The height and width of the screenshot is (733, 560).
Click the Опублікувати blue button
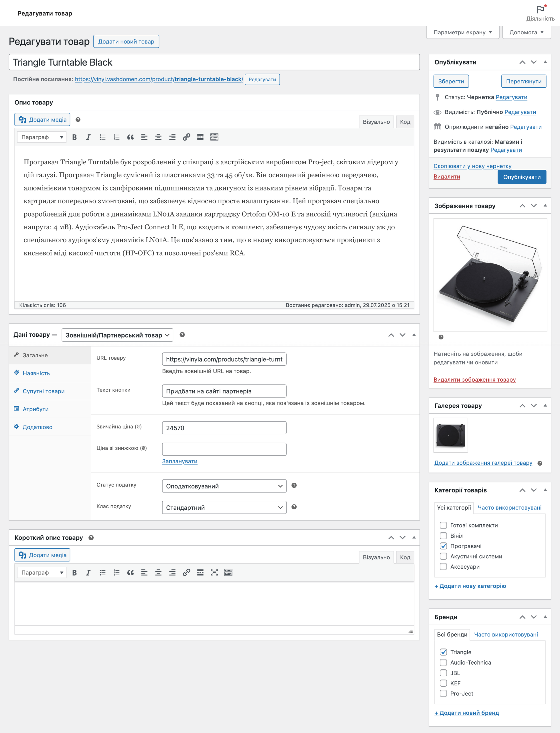click(x=522, y=177)
